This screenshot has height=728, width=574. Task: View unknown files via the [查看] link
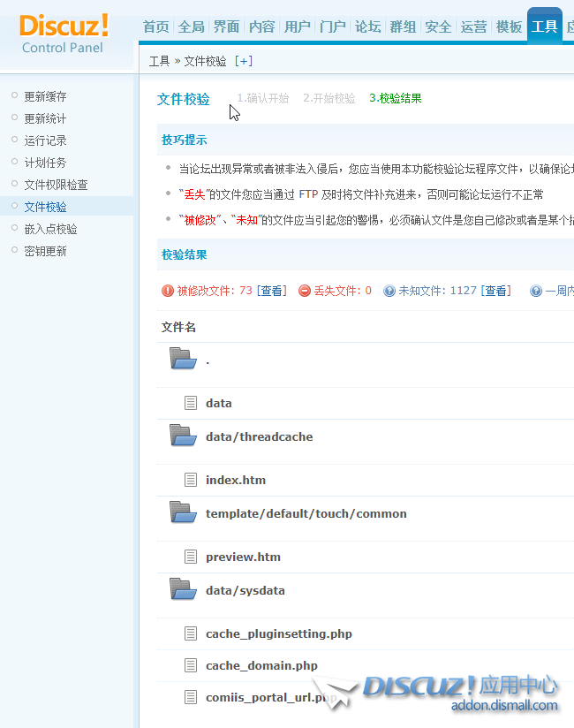coord(495,291)
